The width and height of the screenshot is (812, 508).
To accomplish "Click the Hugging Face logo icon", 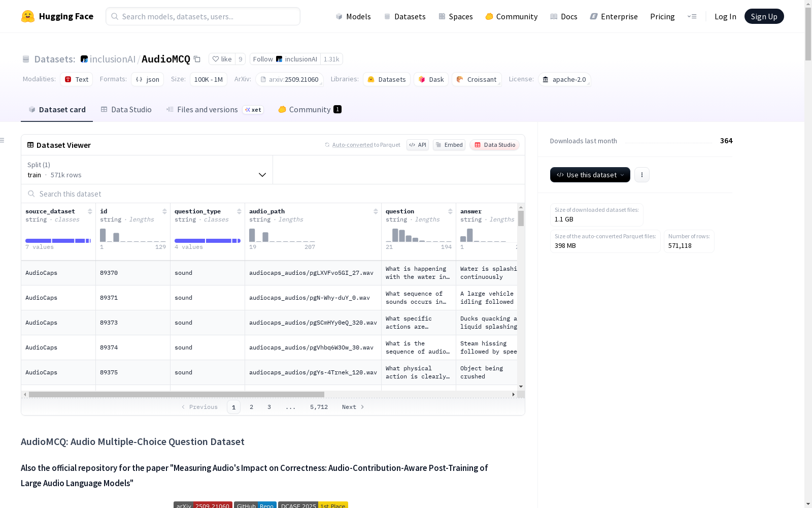I will (x=28, y=16).
